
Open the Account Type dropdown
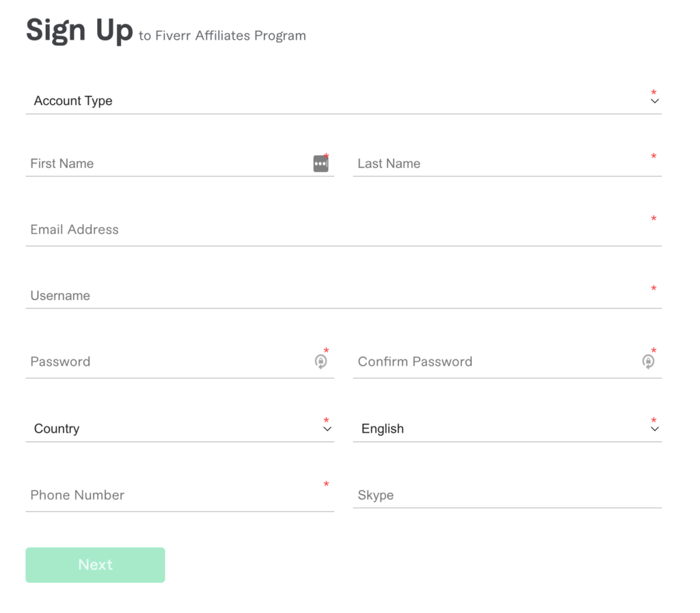[342, 101]
